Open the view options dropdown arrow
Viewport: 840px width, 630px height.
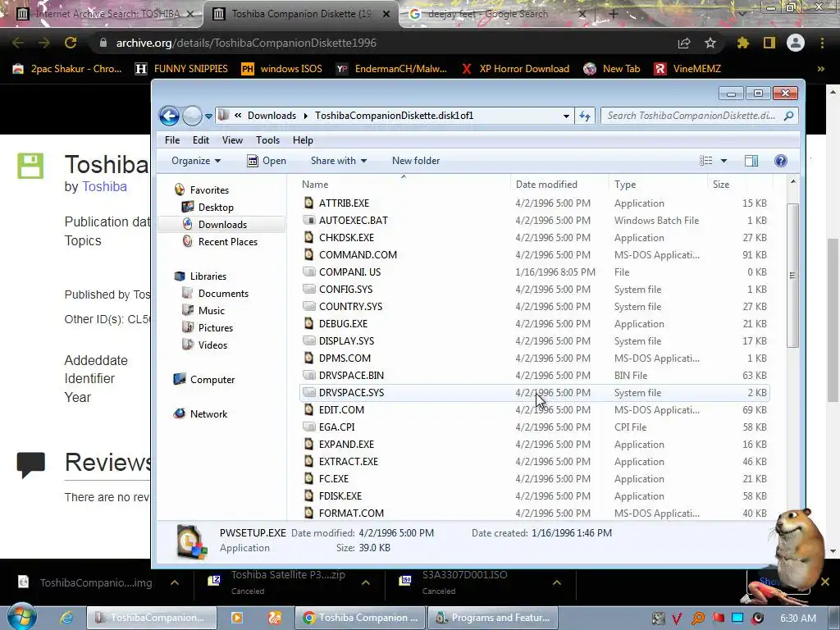(724, 161)
